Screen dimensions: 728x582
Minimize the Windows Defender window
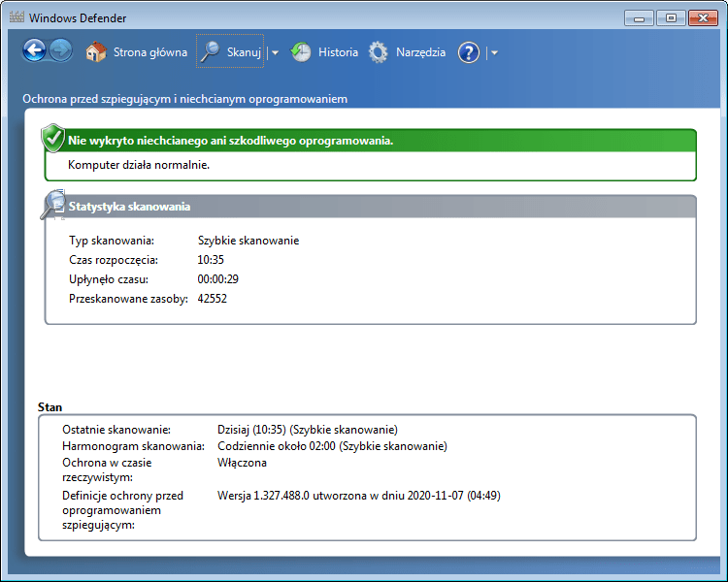(639, 18)
